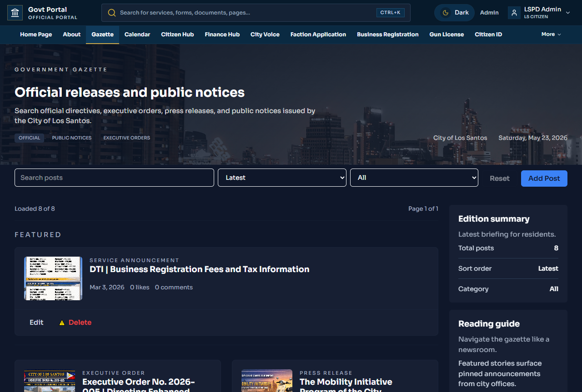Click the Saturday, May 23, 2026 date
Screen dimensions: 582x392
coord(533,138)
